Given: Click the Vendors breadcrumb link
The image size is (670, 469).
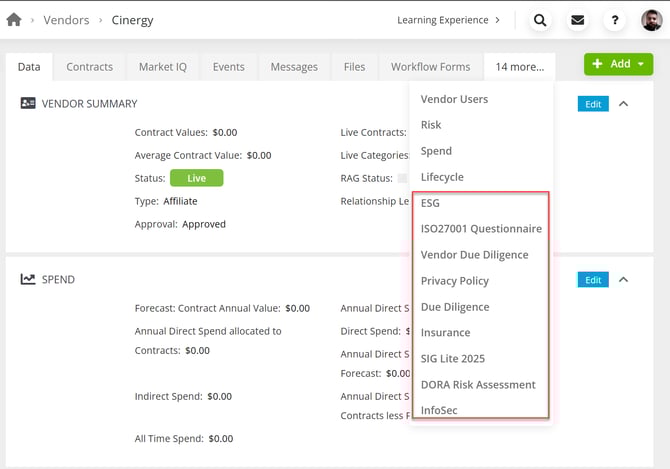Looking at the screenshot, I should pyautogui.click(x=67, y=20).
